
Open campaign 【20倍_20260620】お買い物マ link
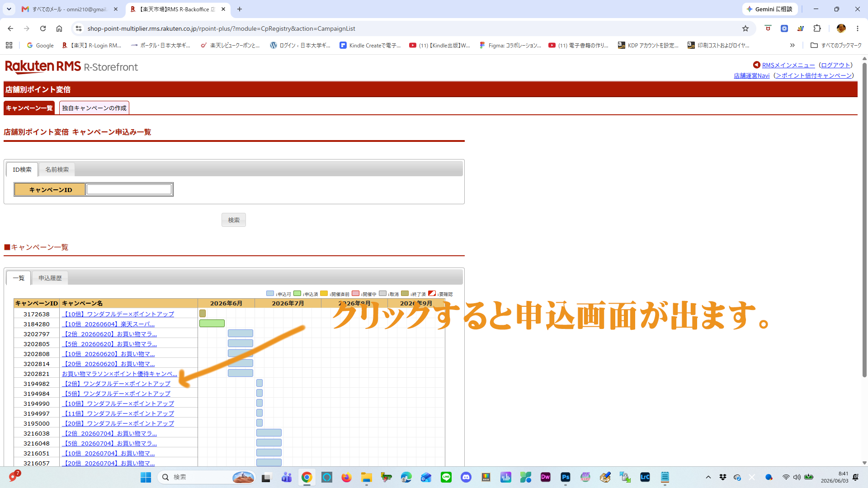tap(108, 364)
